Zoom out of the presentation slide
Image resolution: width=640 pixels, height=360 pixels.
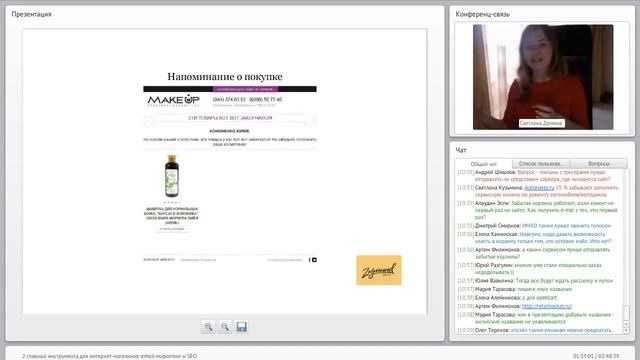(x=224, y=327)
